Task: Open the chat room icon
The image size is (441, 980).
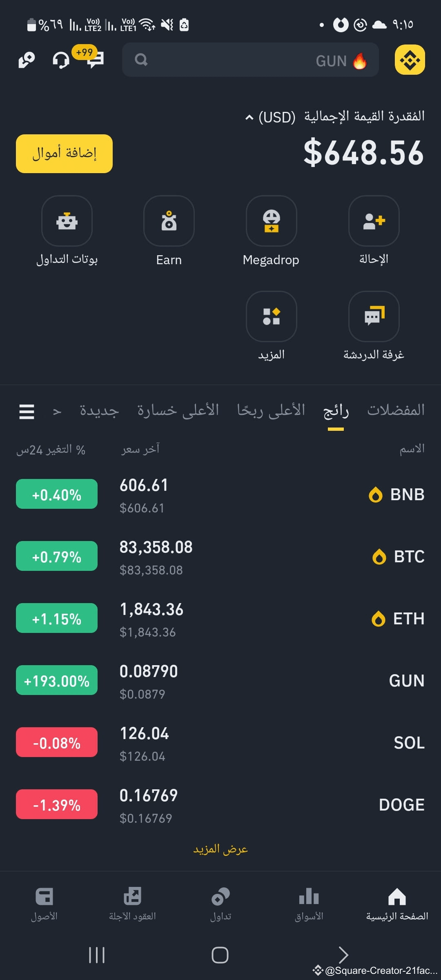Action: [x=374, y=316]
